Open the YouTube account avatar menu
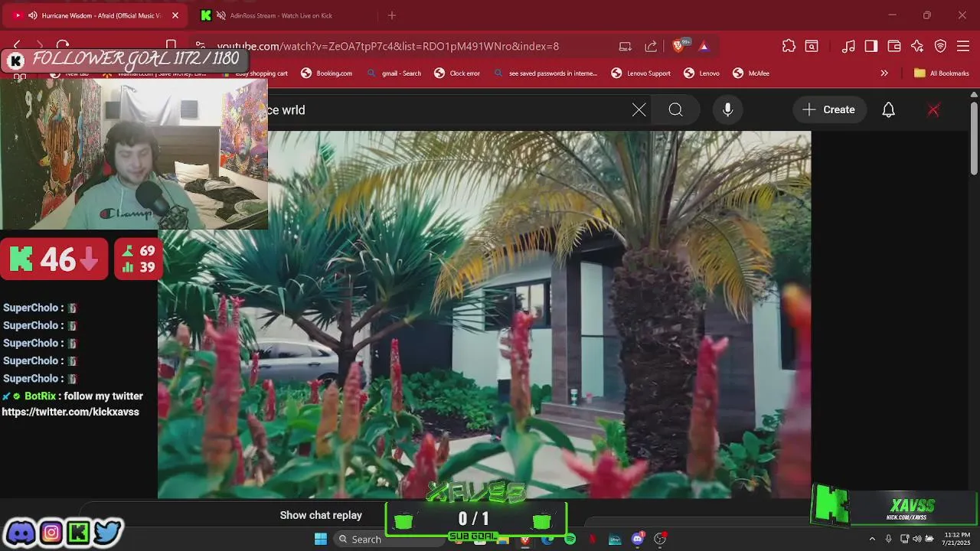Image resolution: width=980 pixels, height=551 pixels. [933, 110]
